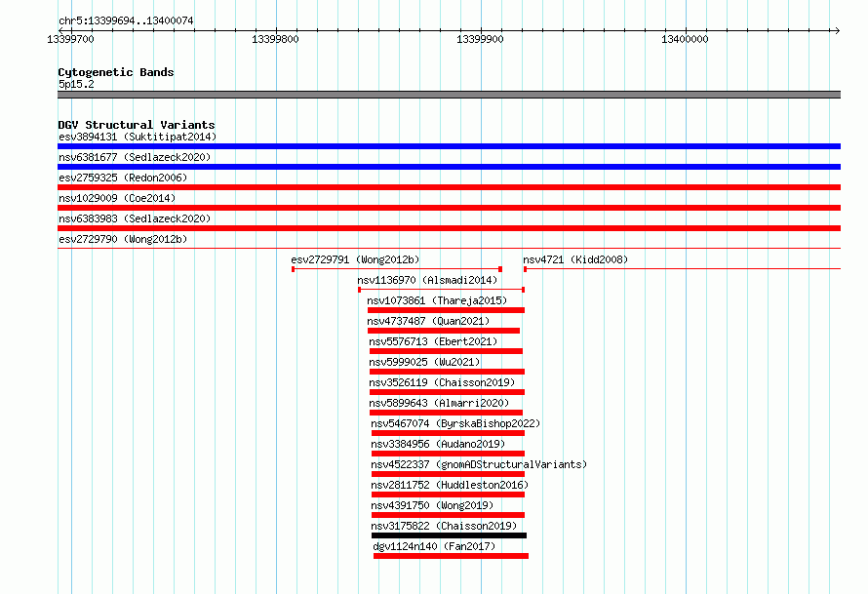The height and width of the screenshot is (594, 868).
Task: Click the red bar under nsv1029009
Action: (449, 208)
